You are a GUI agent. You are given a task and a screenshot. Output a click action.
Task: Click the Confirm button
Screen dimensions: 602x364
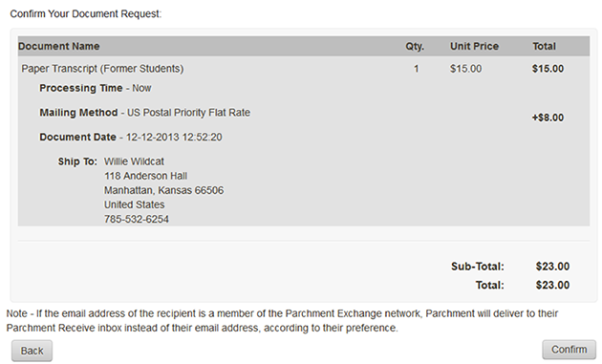click(569, 350)
